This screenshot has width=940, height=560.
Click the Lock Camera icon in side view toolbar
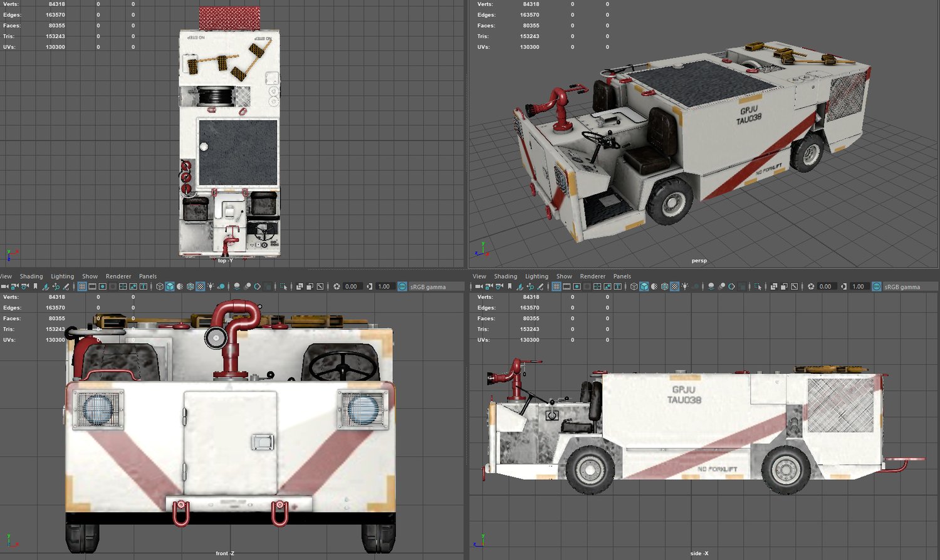(489, 286)
